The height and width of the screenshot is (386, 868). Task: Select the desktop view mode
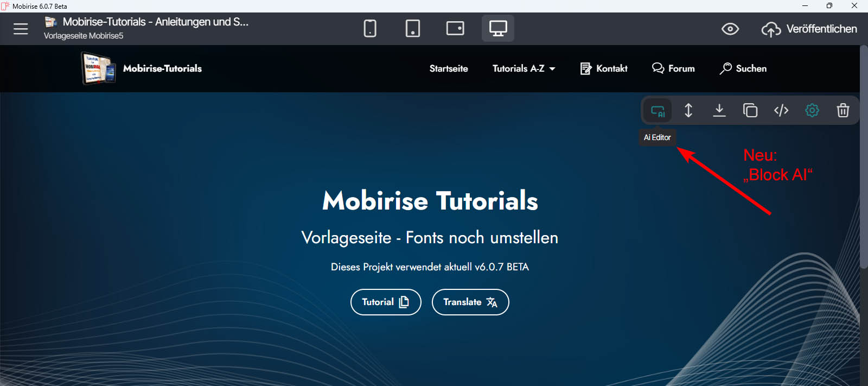498,28
